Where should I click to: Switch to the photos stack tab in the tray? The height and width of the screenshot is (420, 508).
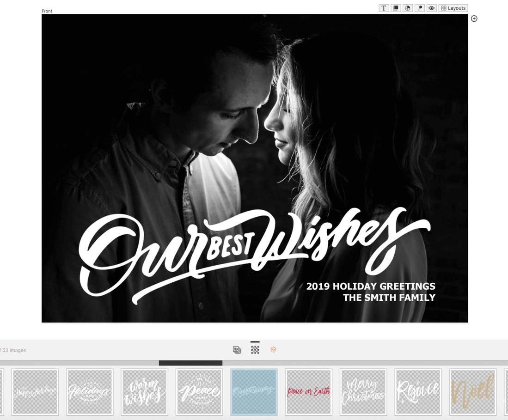(x=237, y=350)
